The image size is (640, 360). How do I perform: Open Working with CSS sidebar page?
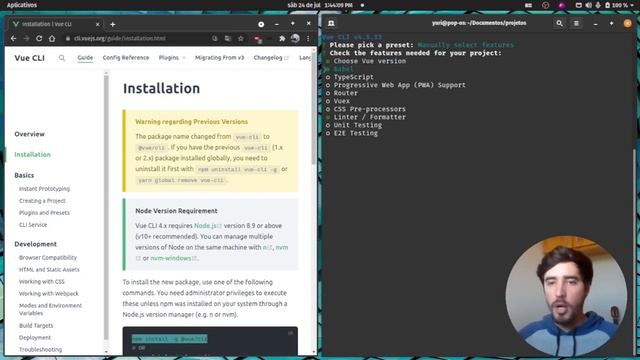42,282
